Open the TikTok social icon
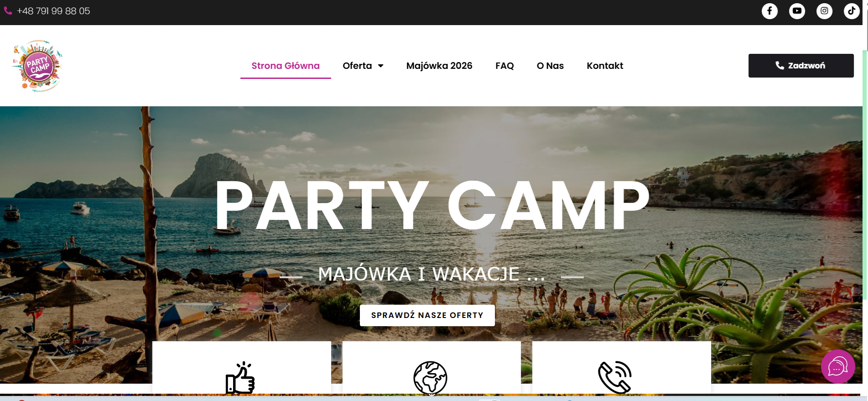 852,11
